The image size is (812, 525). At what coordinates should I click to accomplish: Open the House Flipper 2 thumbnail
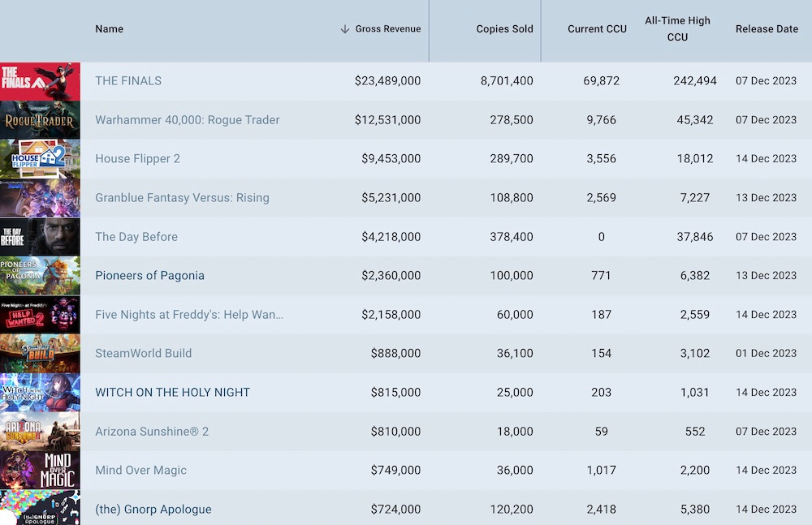40,159
